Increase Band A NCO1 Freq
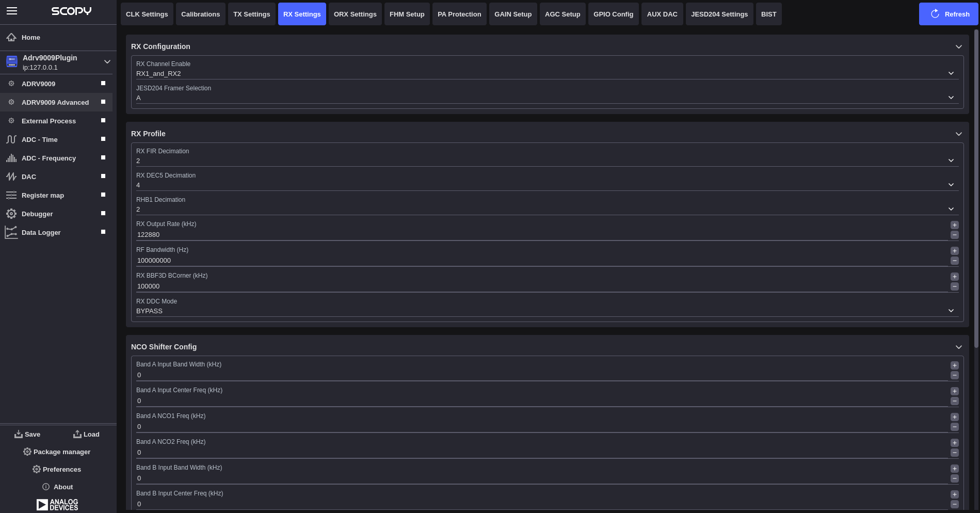Viewport: 980px width, 513px height. click(955, 417)
